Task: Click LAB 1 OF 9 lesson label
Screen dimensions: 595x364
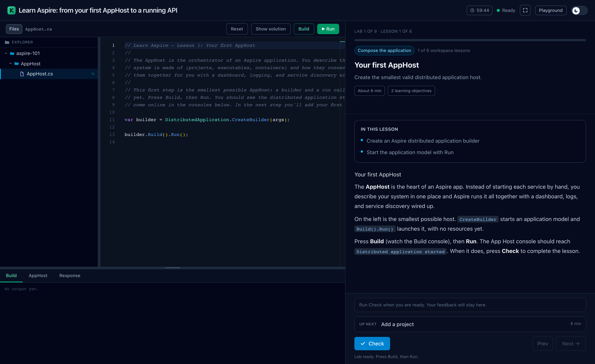Action: point(383,31)
